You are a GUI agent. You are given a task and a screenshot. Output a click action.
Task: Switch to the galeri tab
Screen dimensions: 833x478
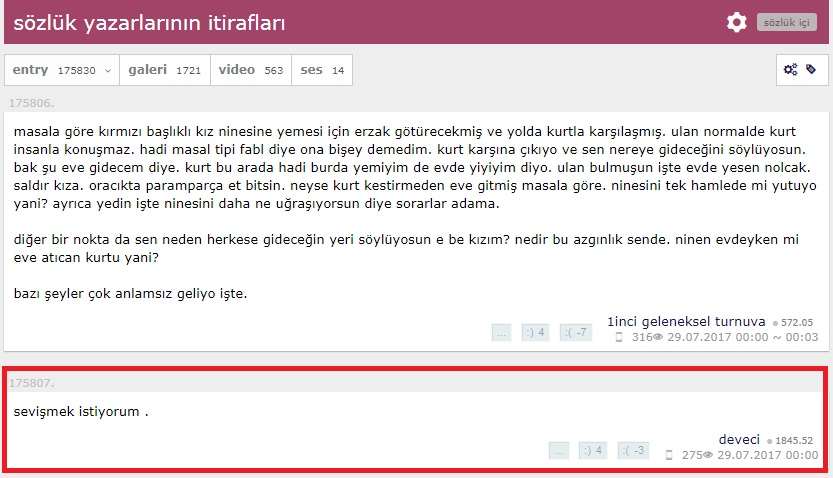(165, 70)
